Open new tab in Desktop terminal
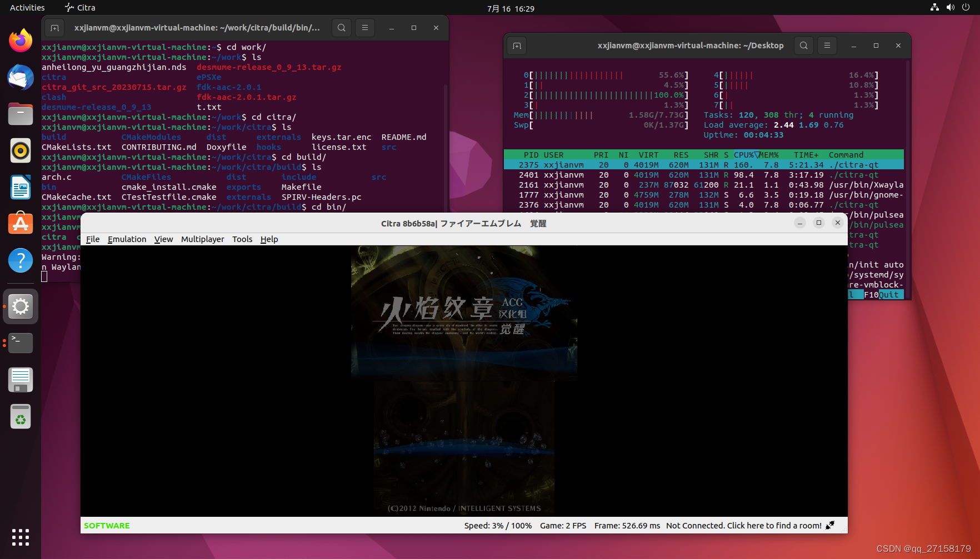The width and height of the screenshot is (980, 559). 517,46
